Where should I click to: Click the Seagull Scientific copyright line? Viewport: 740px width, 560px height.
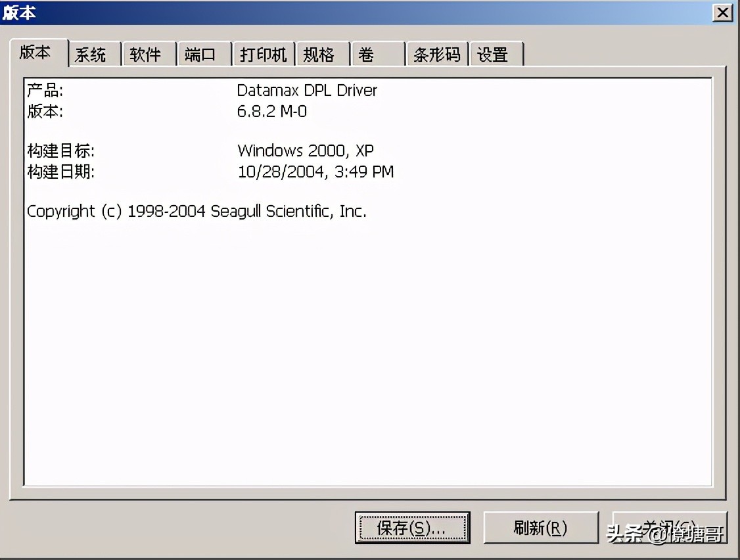point(197,212)
